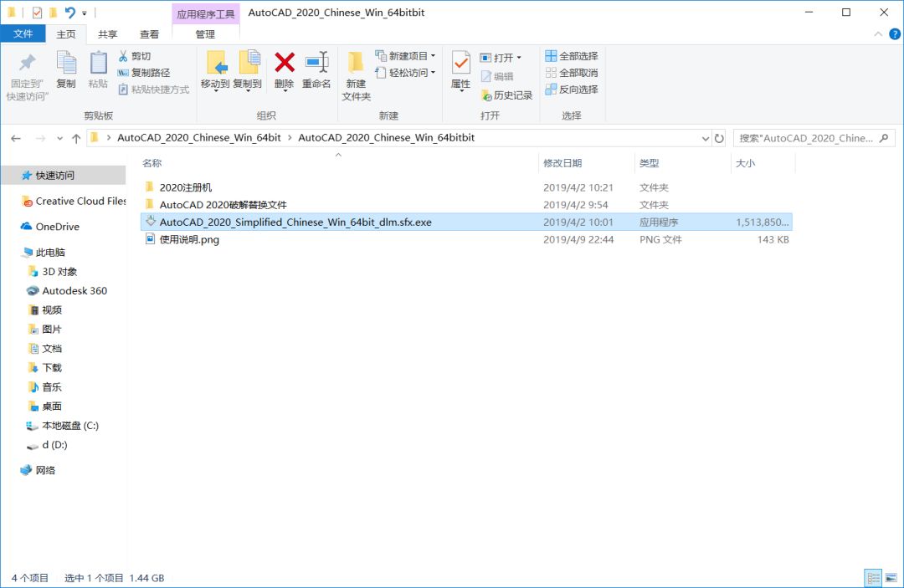Switch to the Manage (管理) tab
The image size is (904, 588).
coord(205,34)
